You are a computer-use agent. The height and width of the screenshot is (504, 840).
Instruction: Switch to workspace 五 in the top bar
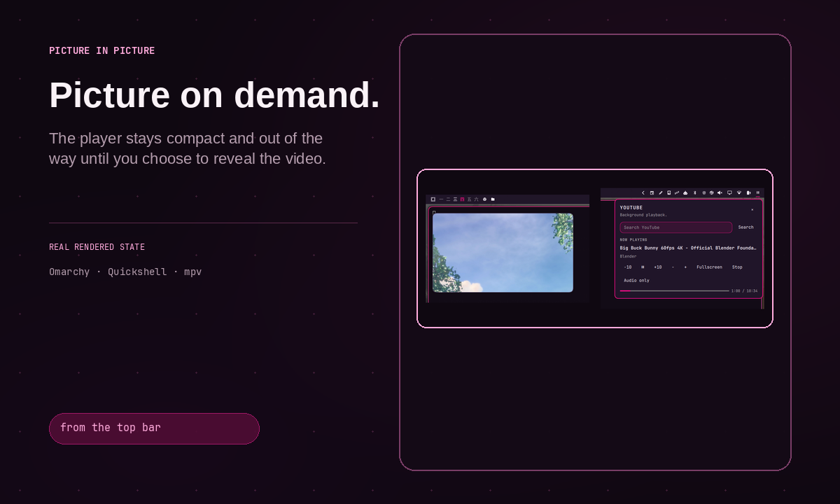click(470, 199)
